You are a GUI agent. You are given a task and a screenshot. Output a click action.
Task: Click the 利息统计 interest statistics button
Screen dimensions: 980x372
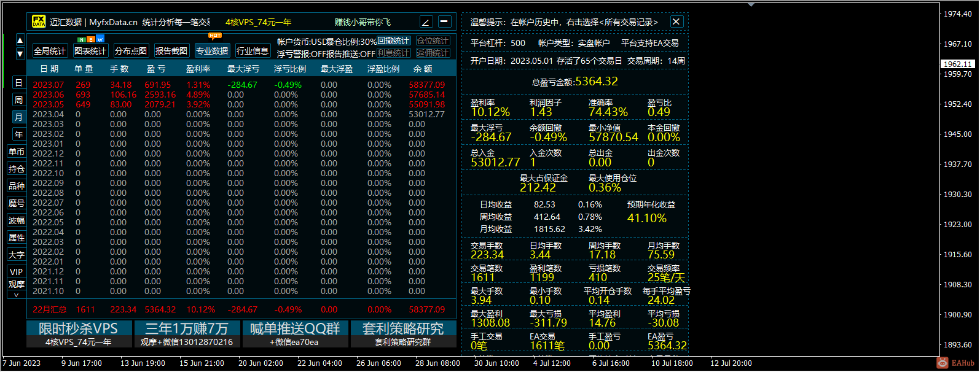coord(393,53)
